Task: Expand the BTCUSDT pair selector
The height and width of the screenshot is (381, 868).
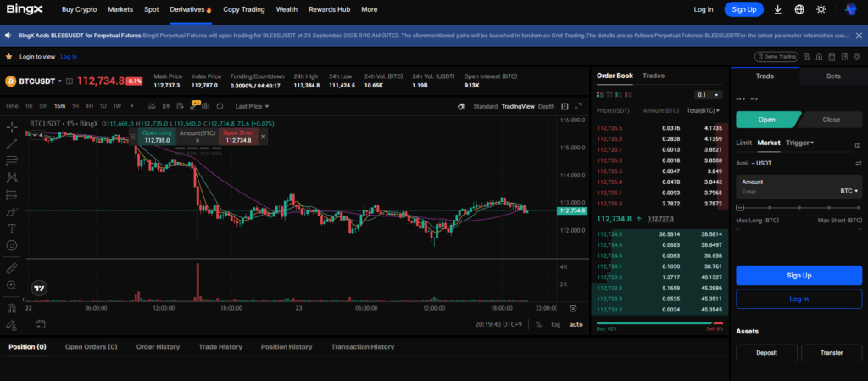Action: click(60, 81)
